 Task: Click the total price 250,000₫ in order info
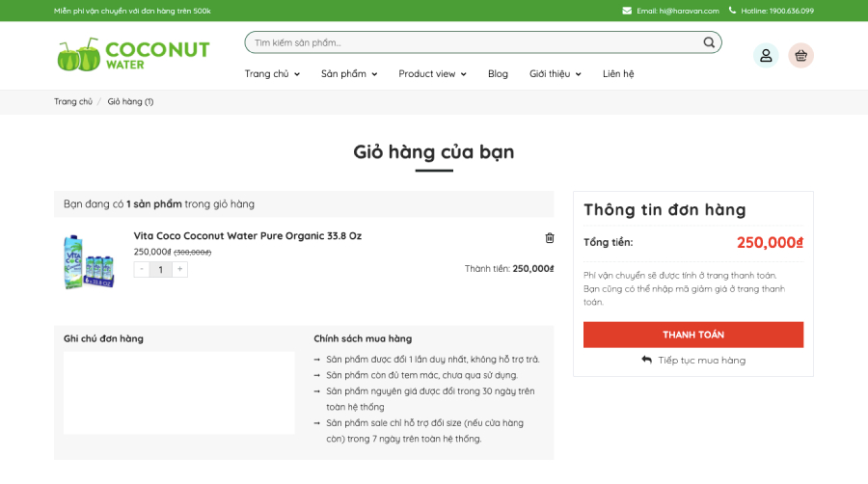pos(770,242)
